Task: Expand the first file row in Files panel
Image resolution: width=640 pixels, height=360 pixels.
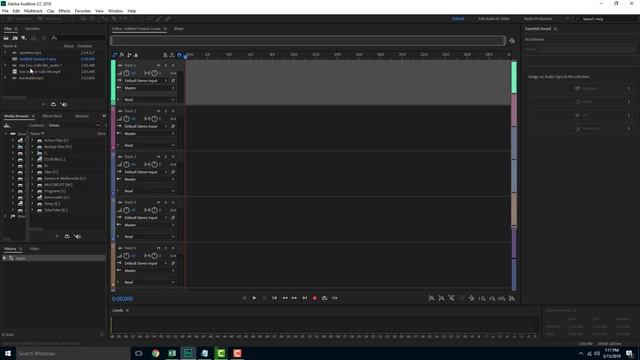Action: 5,53
